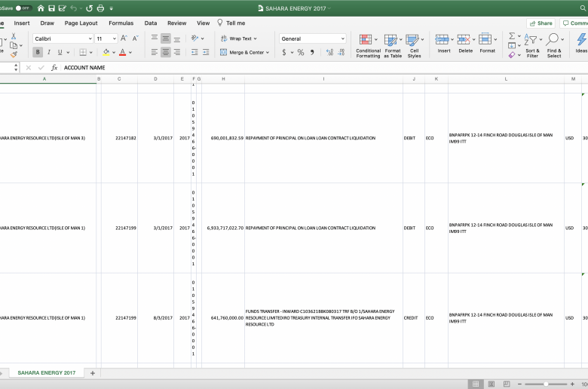Decrease font size with small A icon
588x389 pixels.
pyautogui.click(x=136, y=38)
